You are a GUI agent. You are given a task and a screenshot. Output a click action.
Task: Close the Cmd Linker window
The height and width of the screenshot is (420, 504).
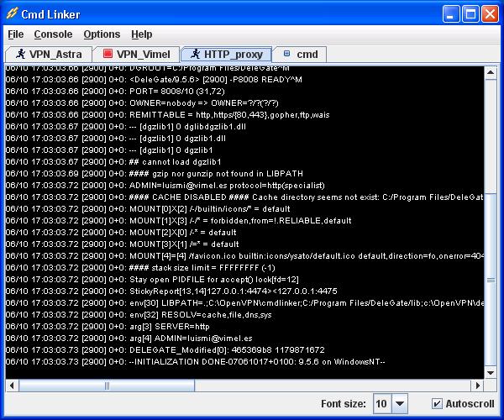coord(490,14)
